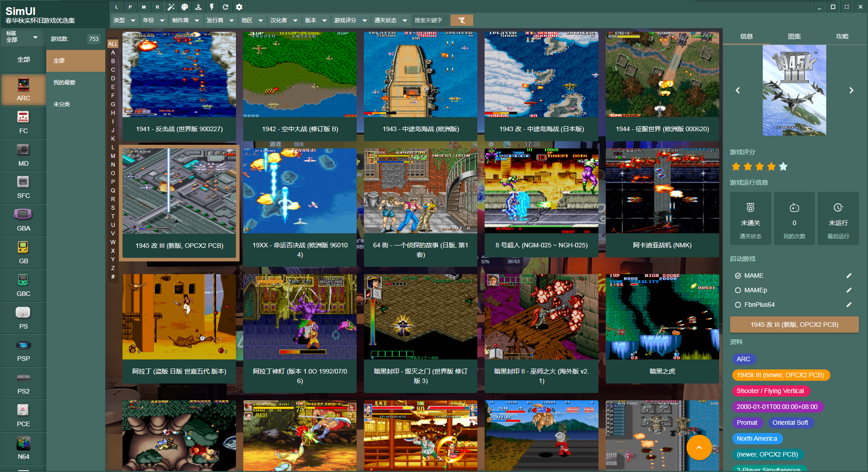Image resolution: width=868 pixels, height=472 pixels.
Task: Open the theme color palette icon
Action: coord(185,7)
